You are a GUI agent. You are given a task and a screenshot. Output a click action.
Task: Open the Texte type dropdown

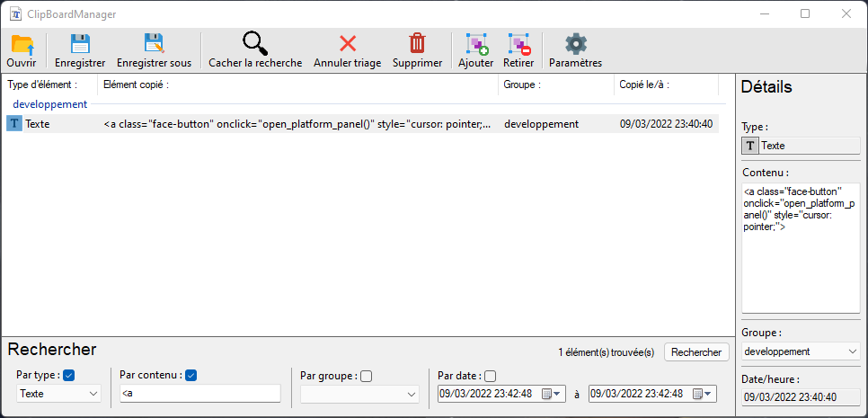(x=59, y=394)
